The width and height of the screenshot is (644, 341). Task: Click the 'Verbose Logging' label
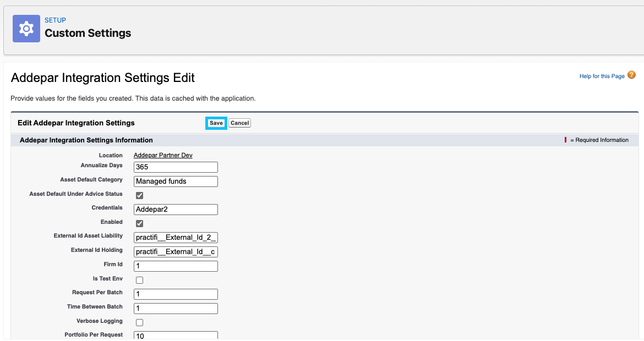pos(100,321)
